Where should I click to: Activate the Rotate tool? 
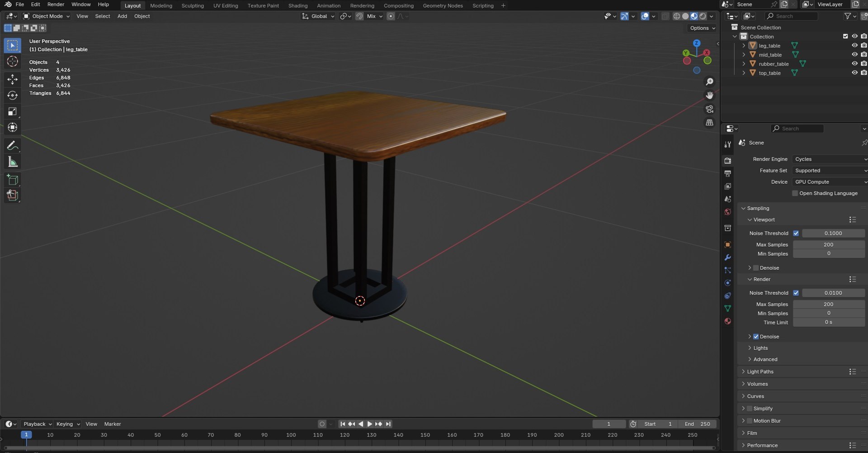pyautogui.click(x=13, y=95)
